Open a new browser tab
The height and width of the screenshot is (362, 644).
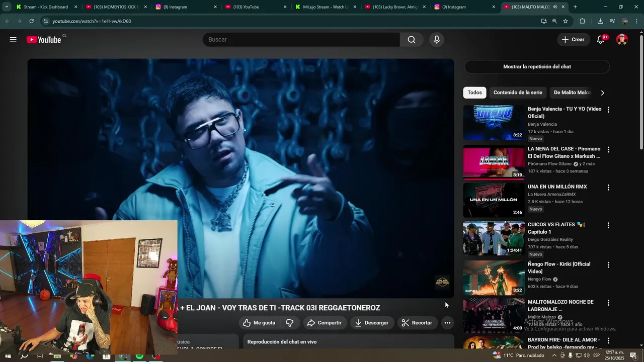tap(575, 7)
